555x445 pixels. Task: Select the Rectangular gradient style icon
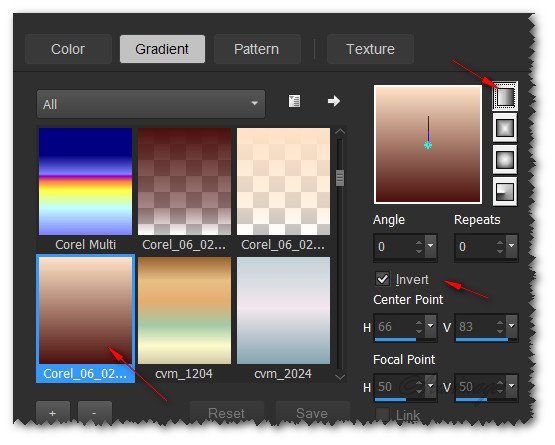[505, 128]
